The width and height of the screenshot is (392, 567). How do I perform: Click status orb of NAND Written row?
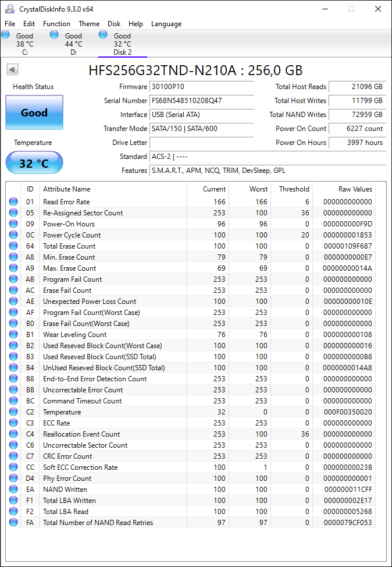(x=13, y=489)
